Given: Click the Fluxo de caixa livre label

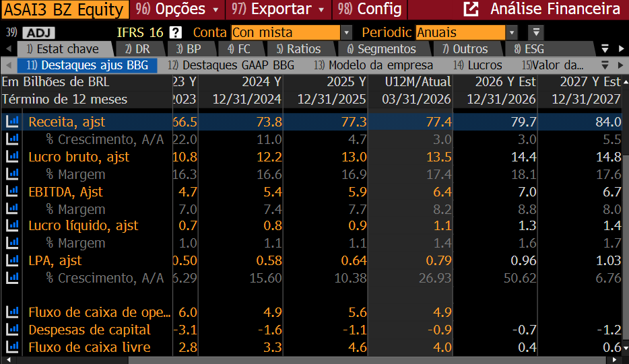Looking at the screenshot, I should click(x=90, y=347).
